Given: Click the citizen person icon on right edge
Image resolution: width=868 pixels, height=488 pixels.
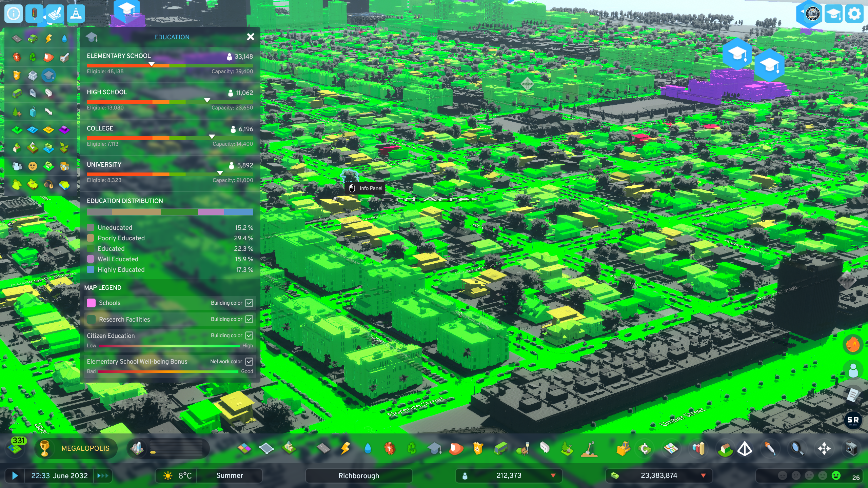Looking at the screenshot, I should click(853, 370).
